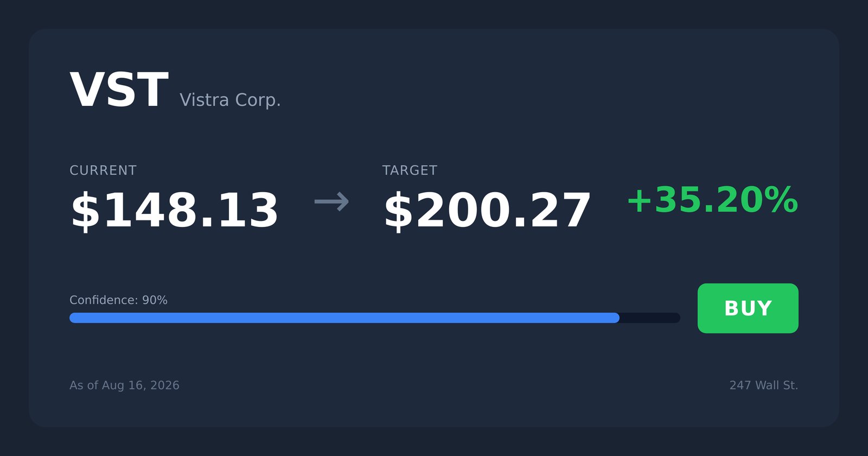
Task: Click the Vistra Corp. company name
Action: (x=230, y=100)
